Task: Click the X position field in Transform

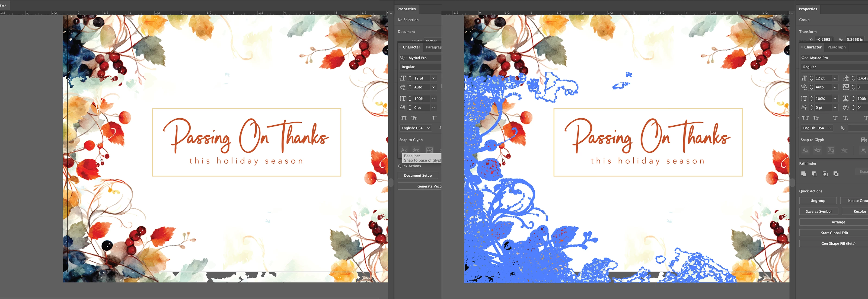Action: (824, 40)
